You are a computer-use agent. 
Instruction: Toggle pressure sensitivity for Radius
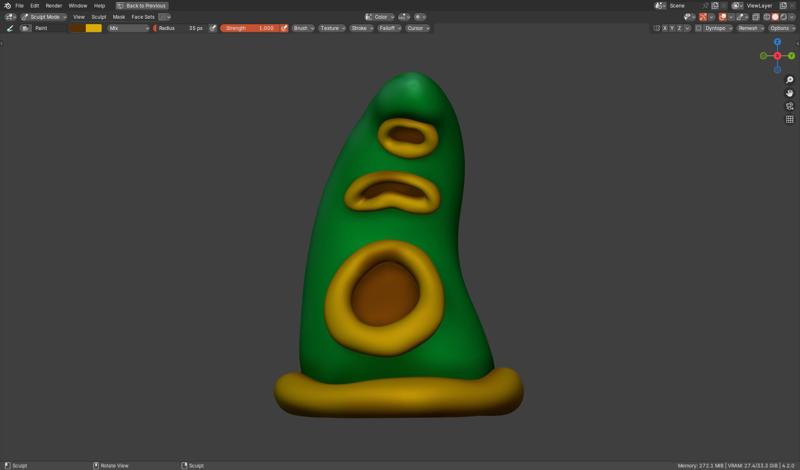(x=213, y=28)
